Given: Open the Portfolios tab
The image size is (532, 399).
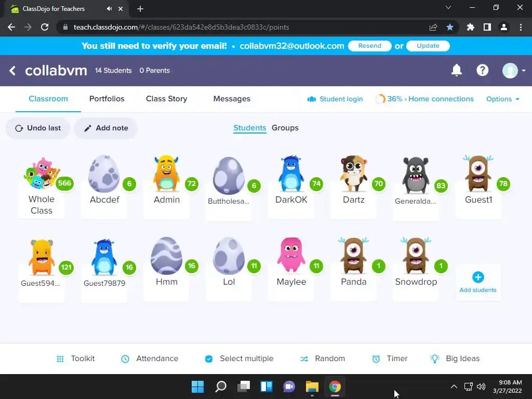Looking at the screenshot, I should 107,99.
